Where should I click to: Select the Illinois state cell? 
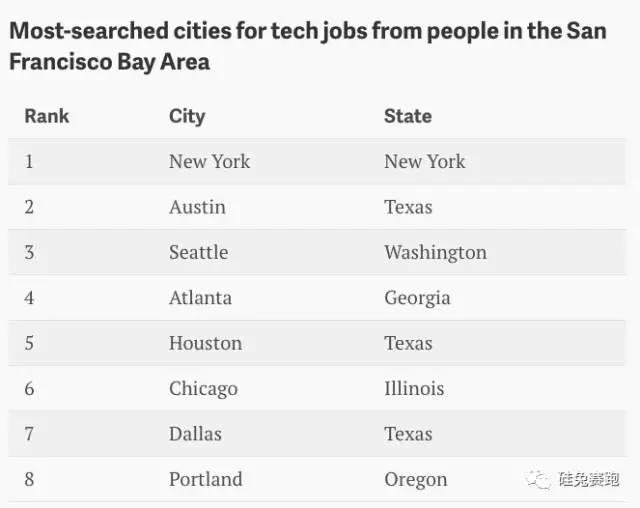414,388
